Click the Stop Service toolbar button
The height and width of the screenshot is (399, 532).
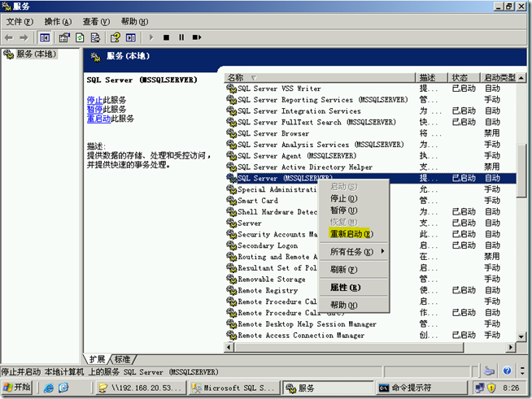pyautogui.click(x=166, y=37)
